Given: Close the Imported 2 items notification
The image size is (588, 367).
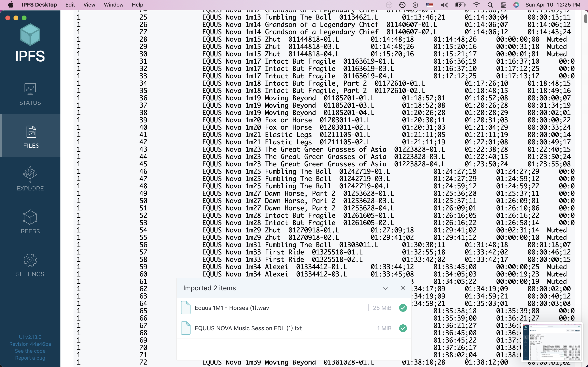Looking at the screenshot, I should pos(403,288).
